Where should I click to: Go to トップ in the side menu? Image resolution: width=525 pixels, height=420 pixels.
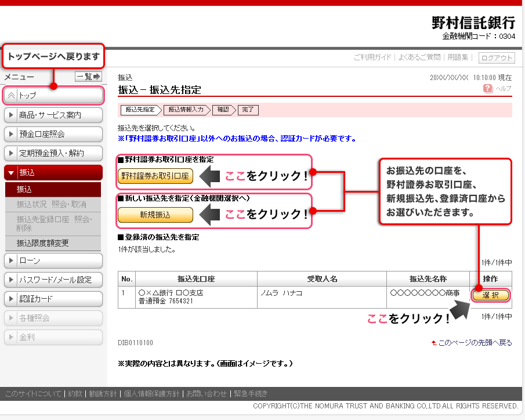pyautogui.click(x=53, y=96)
